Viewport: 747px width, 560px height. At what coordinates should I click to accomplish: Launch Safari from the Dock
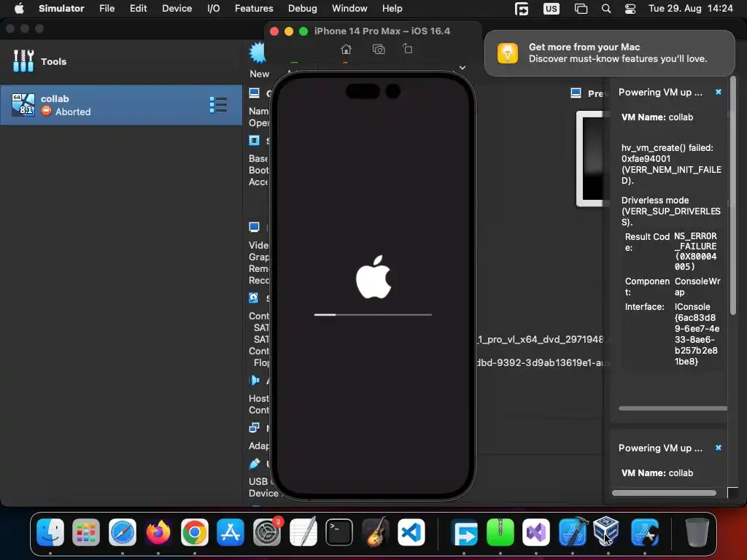123,532
